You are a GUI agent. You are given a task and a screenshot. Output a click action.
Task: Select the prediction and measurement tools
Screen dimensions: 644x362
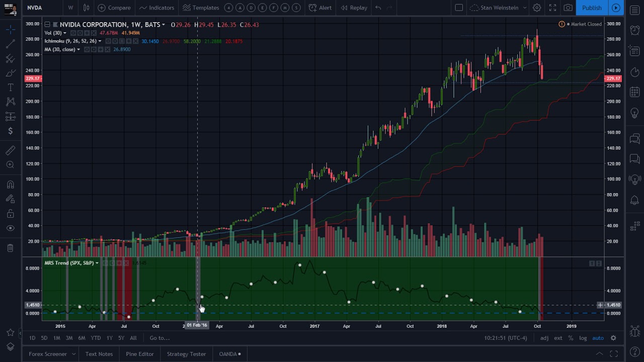pyautogui.click(x=10, y=117)
